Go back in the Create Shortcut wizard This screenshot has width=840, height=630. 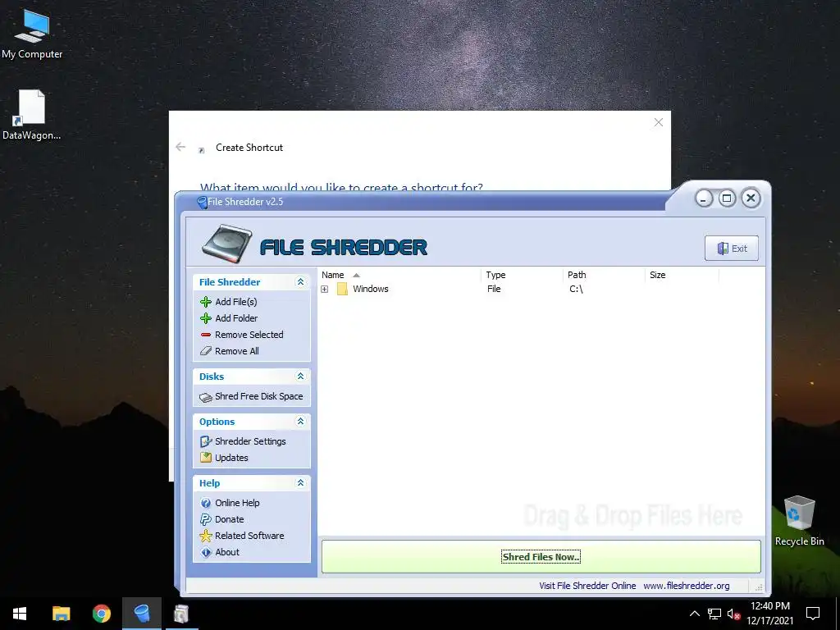tap(180, 147)
